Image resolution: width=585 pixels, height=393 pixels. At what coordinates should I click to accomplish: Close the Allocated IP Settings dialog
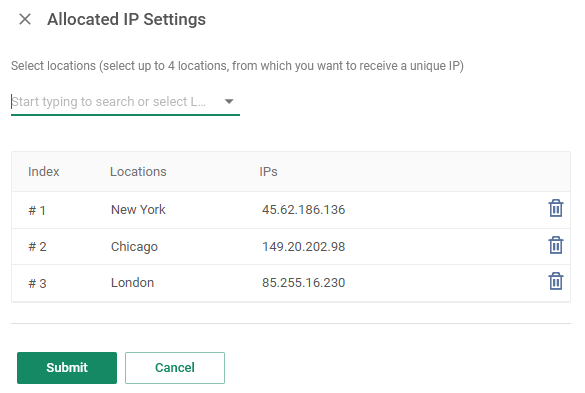click(25, 19)
